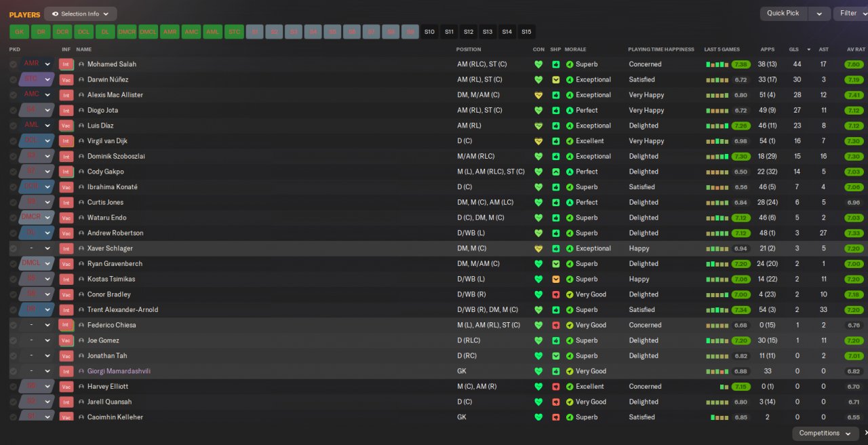Image resolution: width=868 pixels, height=445 pixels.
Task: Select the AMC position slot
Action: pyautogui.click(x=191, y=32)
